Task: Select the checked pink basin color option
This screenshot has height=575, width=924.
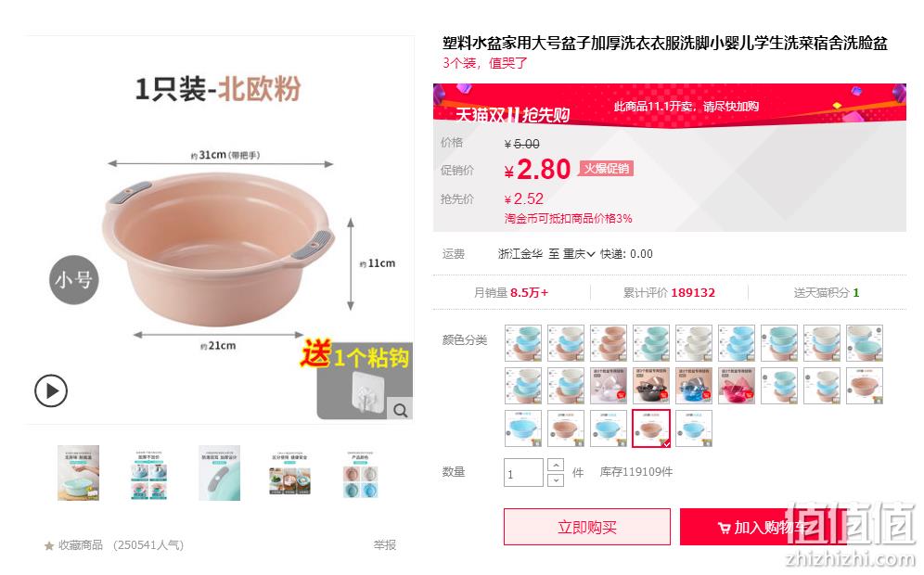Action: click(x=651, y=428)
